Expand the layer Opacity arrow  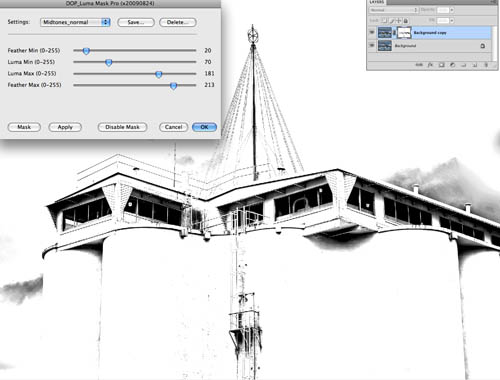click(x=452, y=10)
